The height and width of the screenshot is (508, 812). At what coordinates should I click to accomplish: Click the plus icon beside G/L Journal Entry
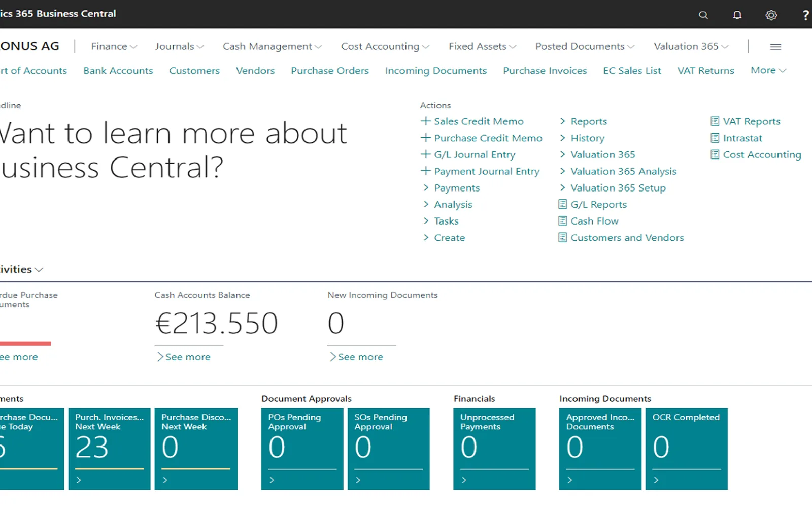(426, 154)
